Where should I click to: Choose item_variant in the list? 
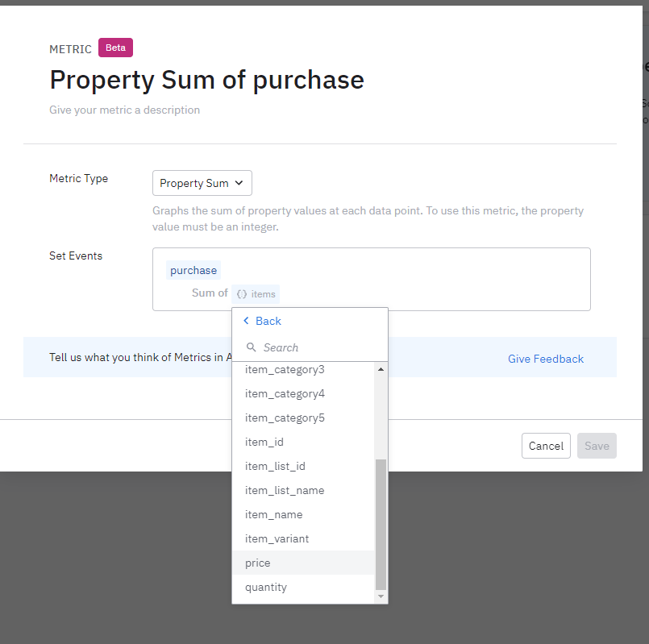click(x=277, y=538)
